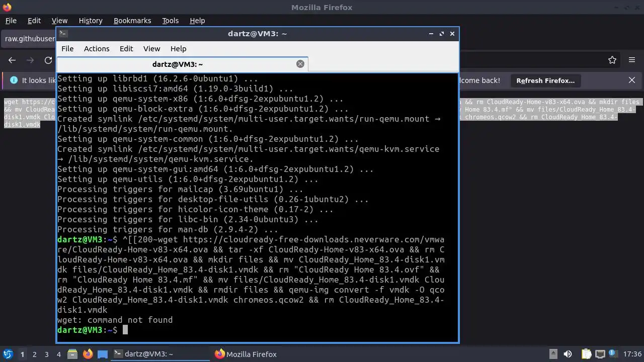Launch Firefox from the taskbar quick launch
The height and width of the screenshot is (362, 644).
click(88, 354)
